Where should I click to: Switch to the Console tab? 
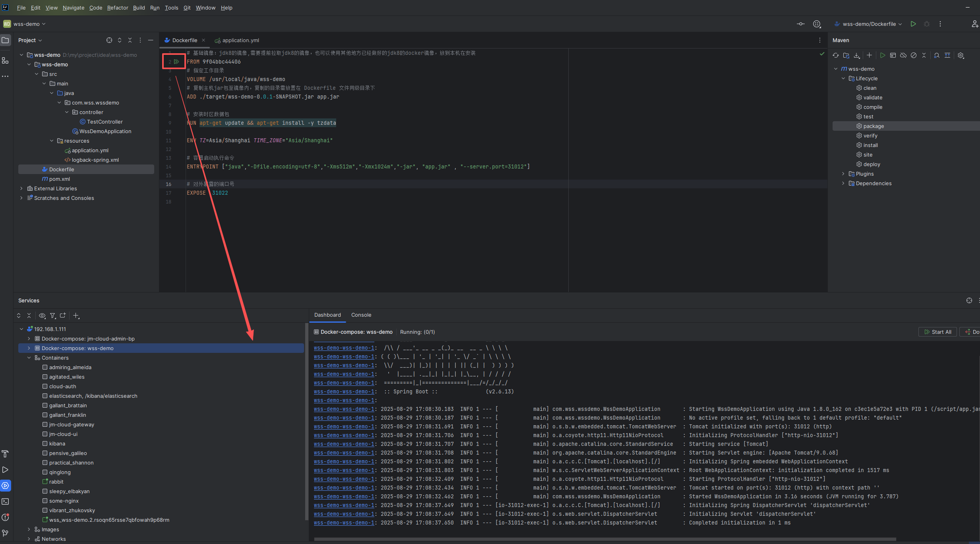point(361,315)
